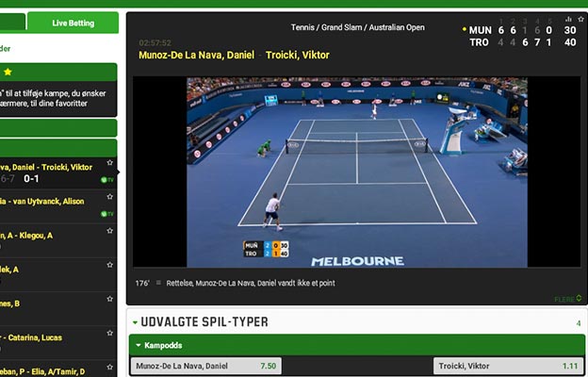Image resolution: width=588 pixels, height=377 pixels.
Task: Star the Elia, A/Tamir, D match
Action: (110, 367)
